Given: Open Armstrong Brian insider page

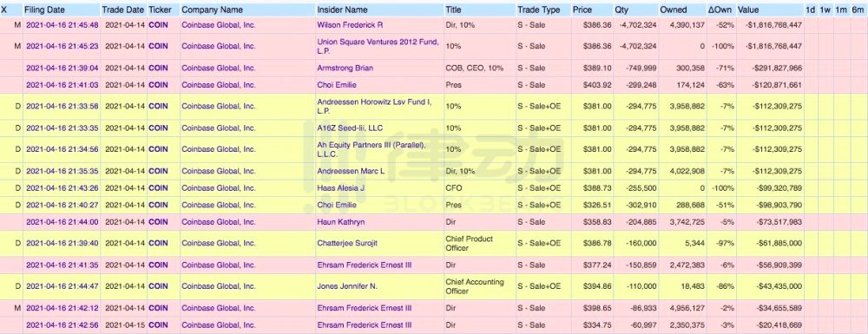Looking at the screenshot, I should (345, 68).
